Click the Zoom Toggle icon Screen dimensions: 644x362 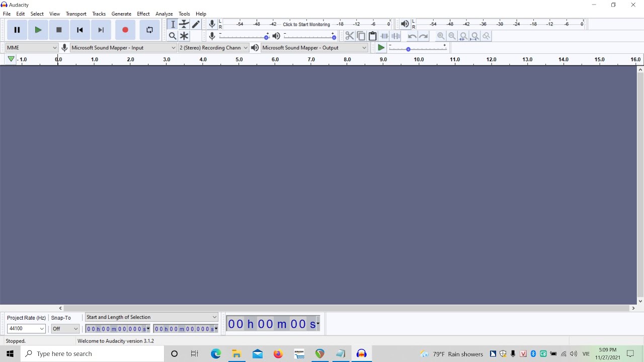[x=486, y=36]
